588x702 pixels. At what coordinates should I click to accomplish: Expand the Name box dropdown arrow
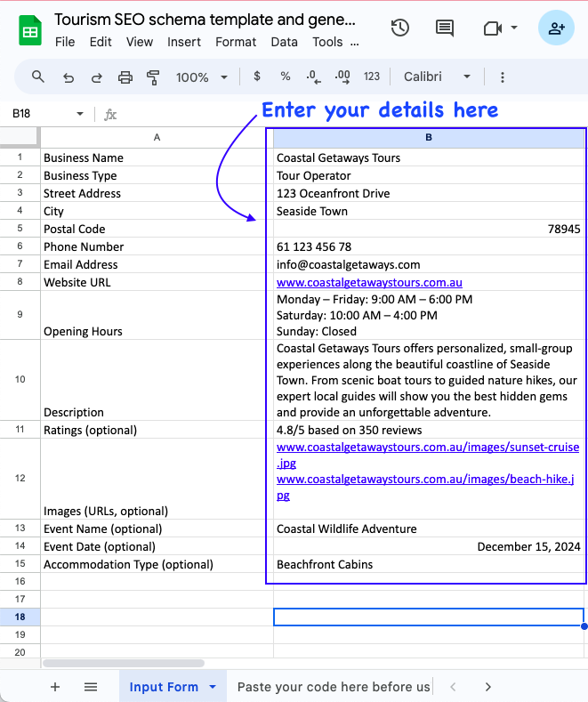pyautogui.click(x=80, y=114)
